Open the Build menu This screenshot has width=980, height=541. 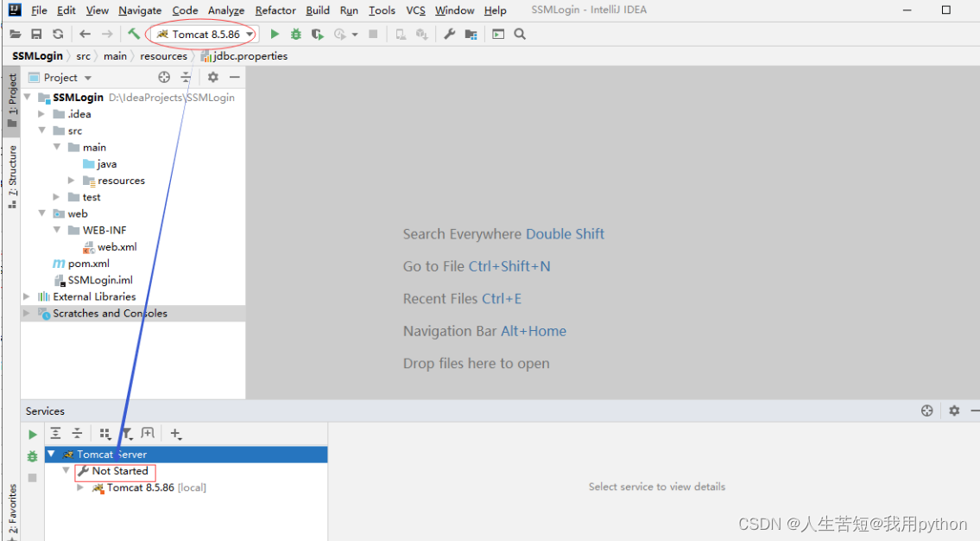[x=318, y=10]
